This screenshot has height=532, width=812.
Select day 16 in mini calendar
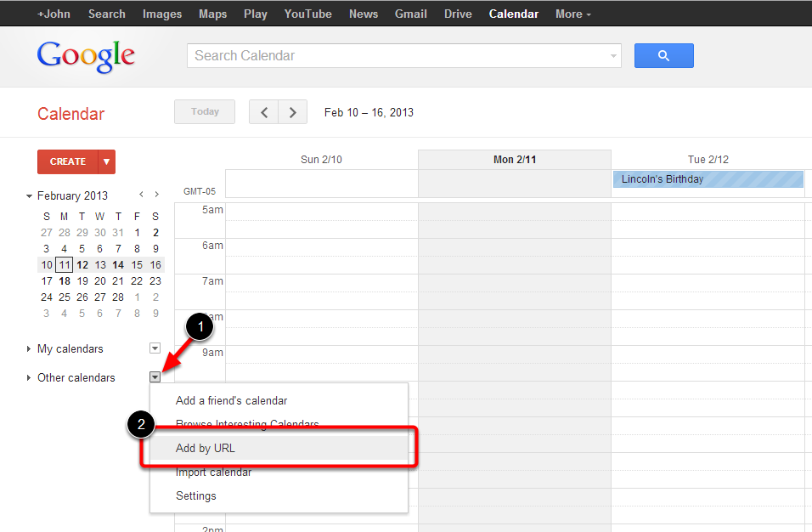tap(155, 264)
